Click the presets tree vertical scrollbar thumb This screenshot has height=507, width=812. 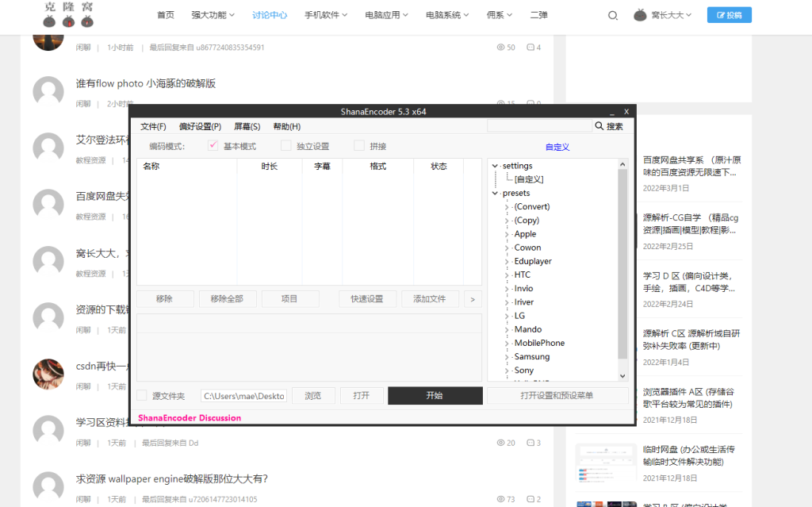point(622,263)
